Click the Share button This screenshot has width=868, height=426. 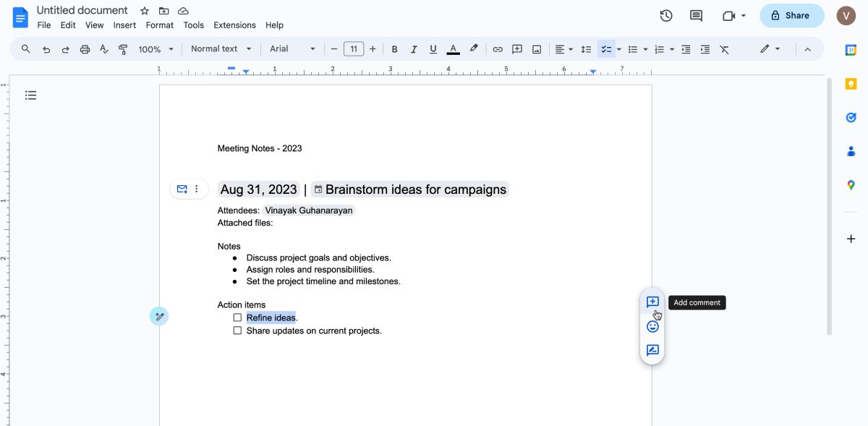tap(792, 15)
